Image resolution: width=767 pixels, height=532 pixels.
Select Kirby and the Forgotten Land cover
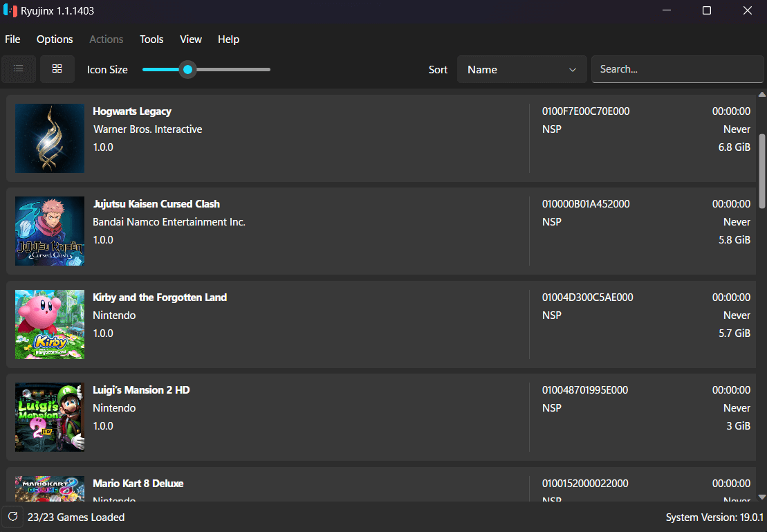click(x=49, y=324)
